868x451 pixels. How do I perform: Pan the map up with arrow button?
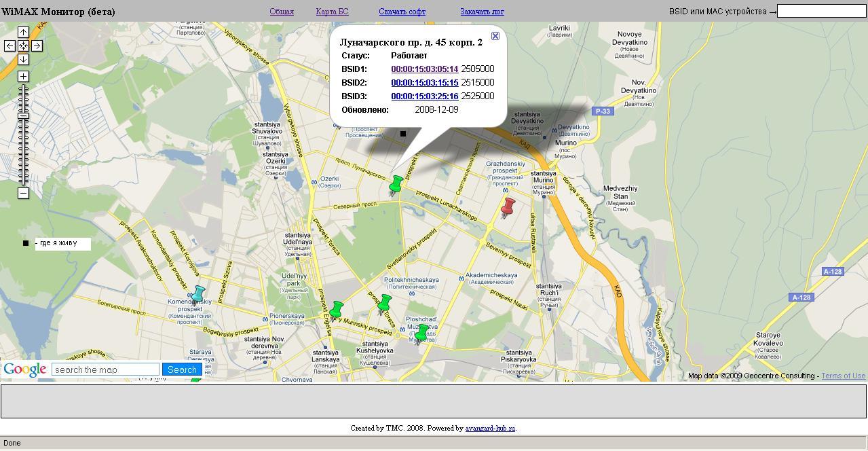click(23, 32)
